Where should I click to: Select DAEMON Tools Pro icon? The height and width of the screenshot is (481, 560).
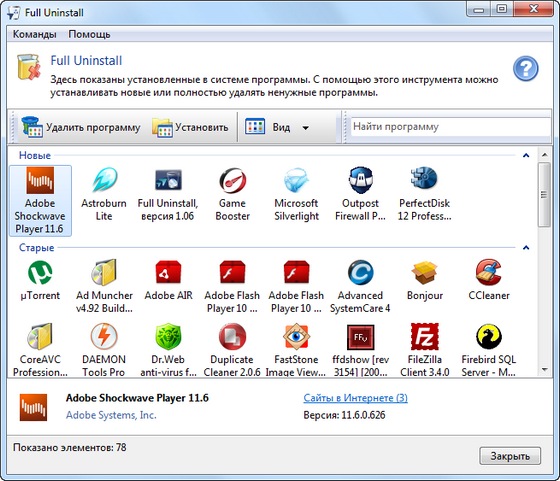click(x=104, y=336)
